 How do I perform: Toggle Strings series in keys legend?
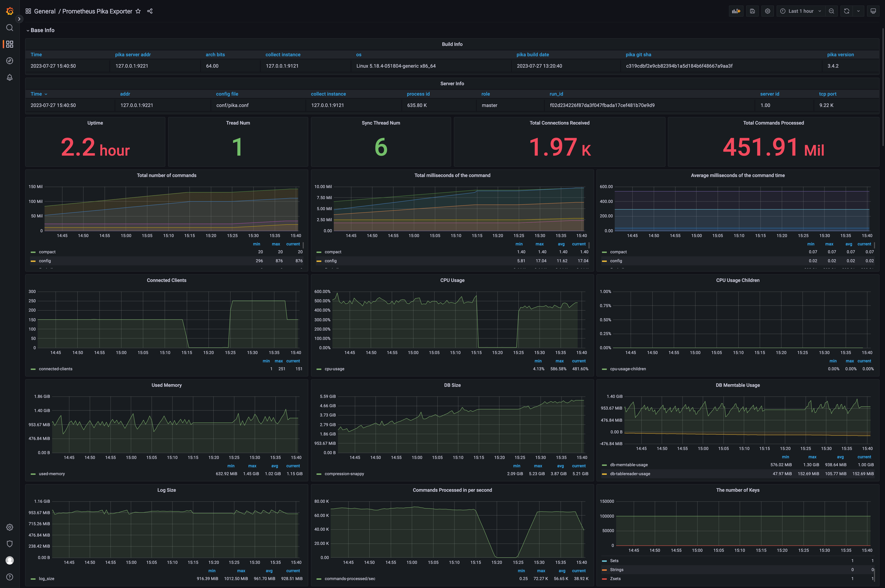point(616,570)
